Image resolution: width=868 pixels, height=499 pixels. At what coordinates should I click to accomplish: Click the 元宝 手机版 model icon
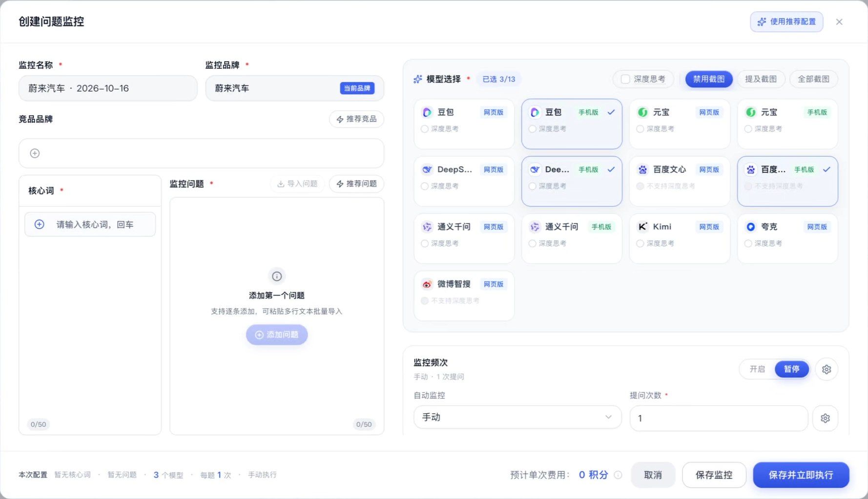click(751, 112)
